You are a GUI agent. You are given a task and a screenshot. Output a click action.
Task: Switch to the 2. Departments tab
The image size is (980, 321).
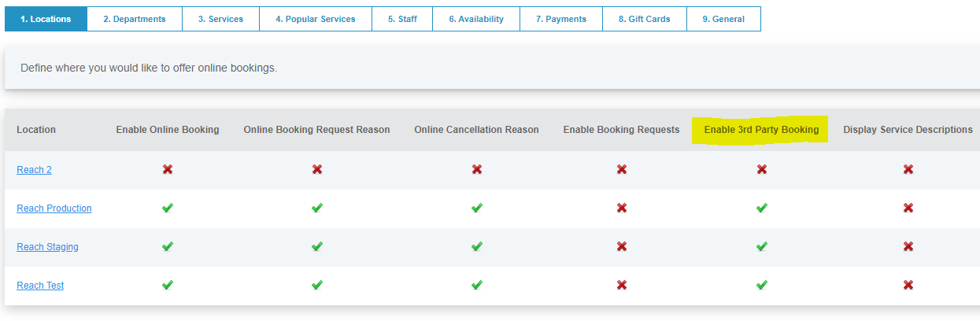tap(135, 19)
